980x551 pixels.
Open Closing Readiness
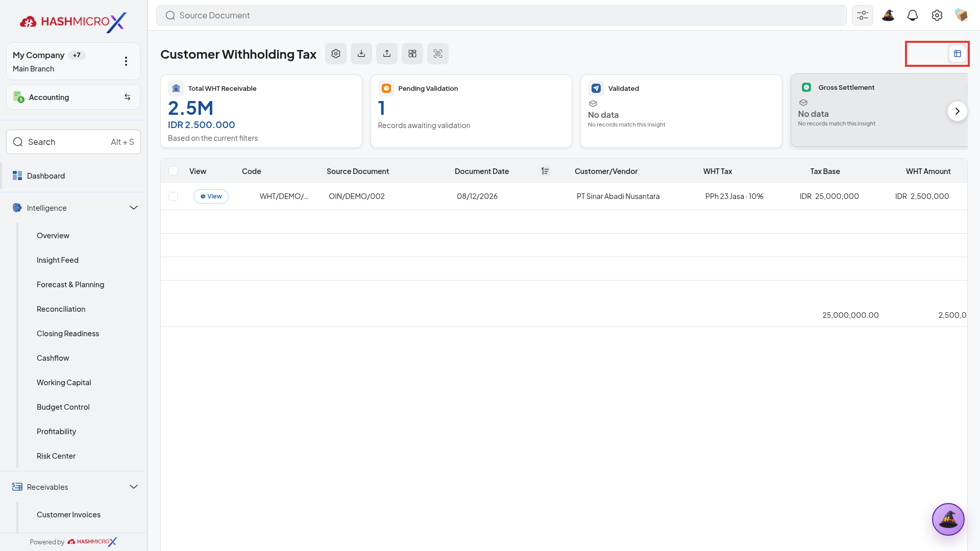[x=68, y=334]
